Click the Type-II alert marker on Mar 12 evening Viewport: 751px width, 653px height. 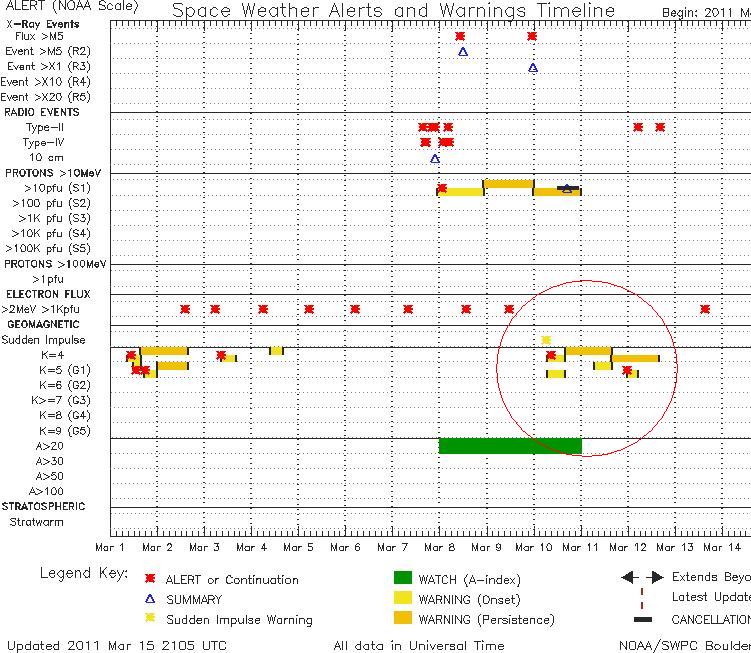660,127
